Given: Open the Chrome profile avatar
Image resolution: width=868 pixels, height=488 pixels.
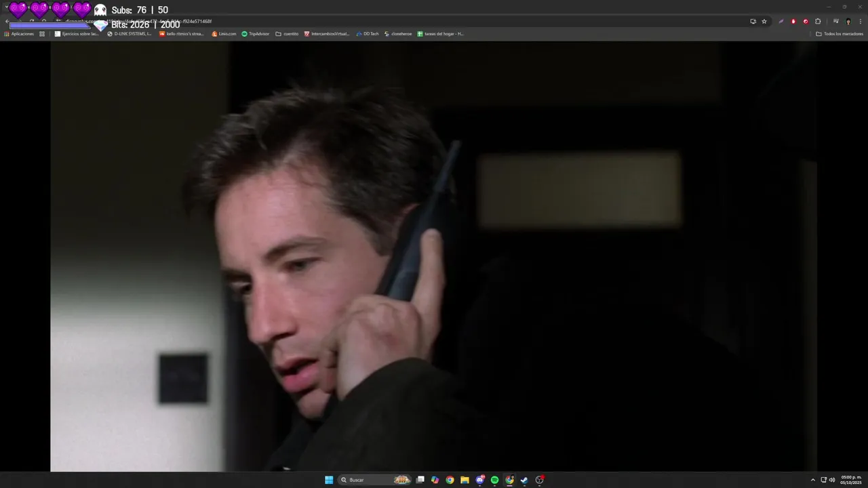Looking at the screenshot, I should [x=848, y=21].
